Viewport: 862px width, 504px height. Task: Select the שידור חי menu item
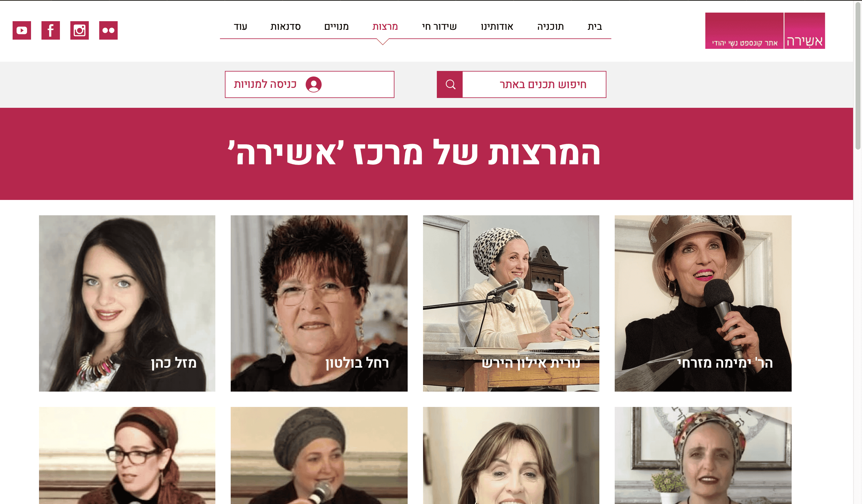coord(439,27)
